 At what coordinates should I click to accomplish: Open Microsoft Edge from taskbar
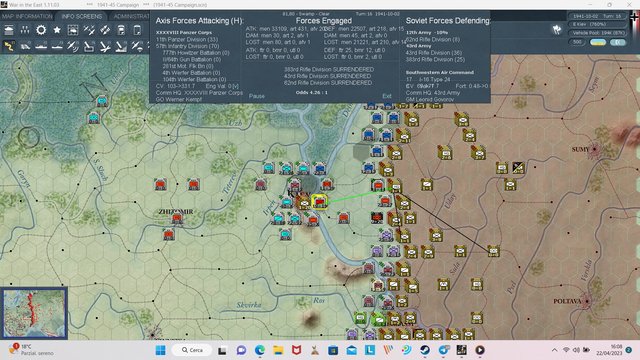coord(260,350)
